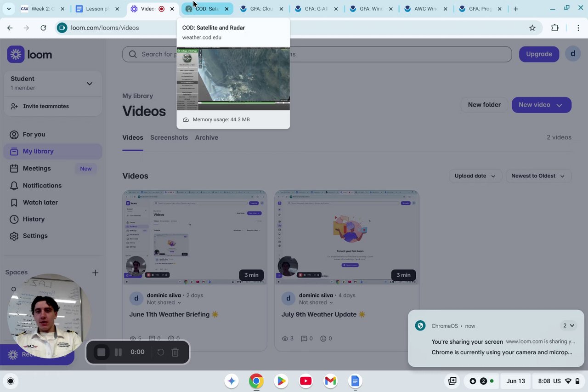588x392 pixels.
Task: Open History in the sidebar
Action: tap(53, 219)
